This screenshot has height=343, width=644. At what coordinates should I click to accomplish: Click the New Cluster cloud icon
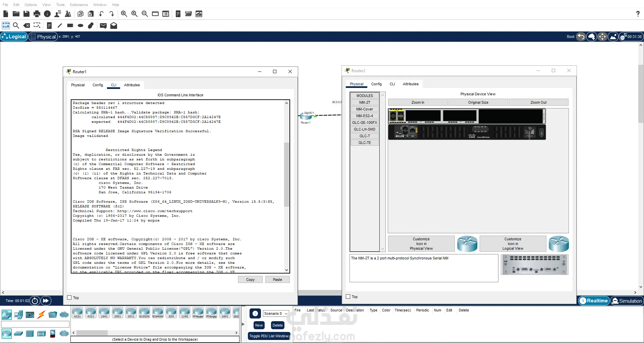(x=592, y=37)
